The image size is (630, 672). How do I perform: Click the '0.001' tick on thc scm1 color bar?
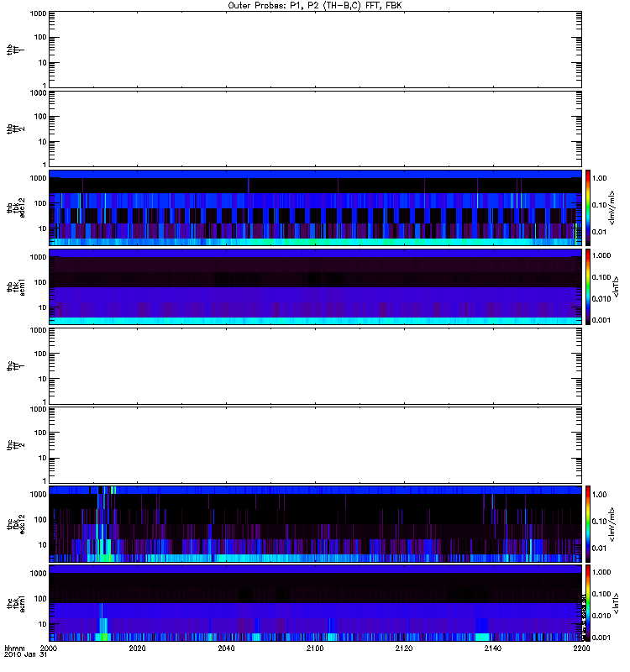(601, 638)
